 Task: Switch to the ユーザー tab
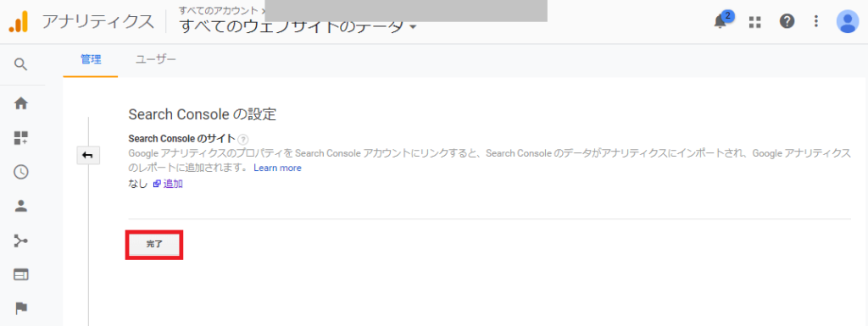click(156, 59)
